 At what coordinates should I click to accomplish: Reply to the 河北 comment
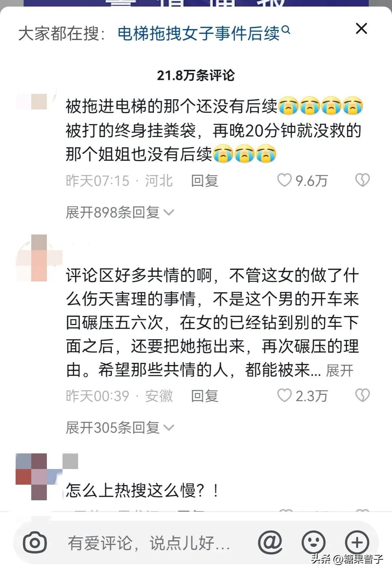(205, 181)
